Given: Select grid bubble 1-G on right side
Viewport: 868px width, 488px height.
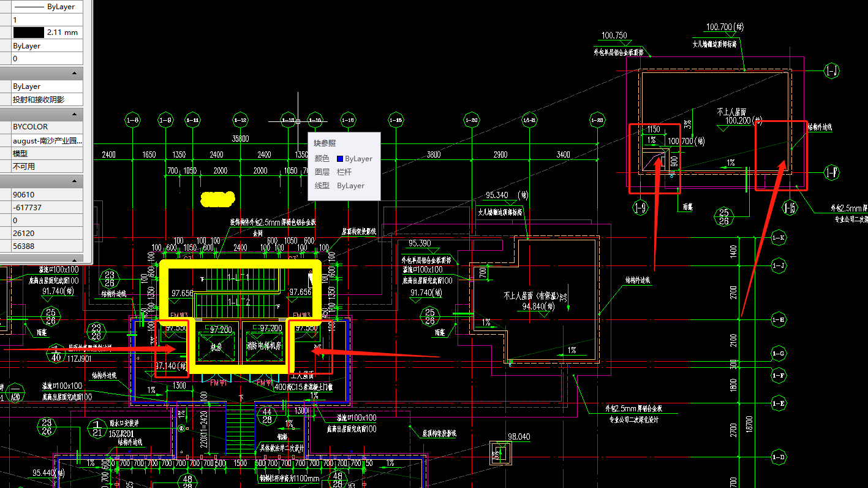Looking at the screenshot, I should tap(779, 354).
